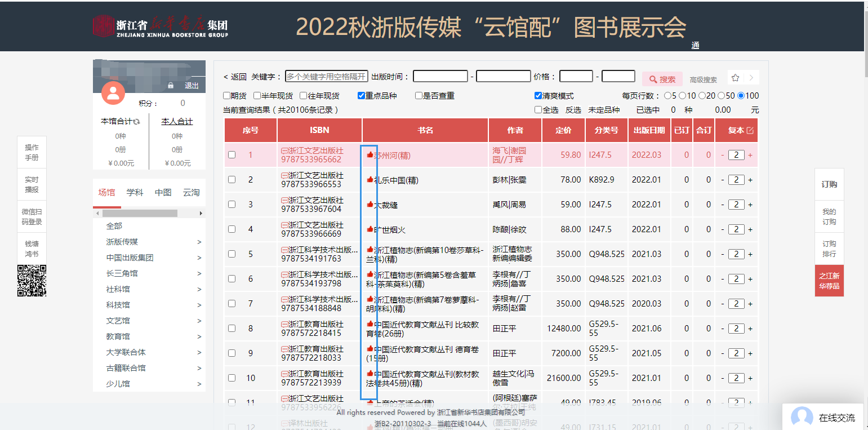The height and width of the screenshot is (430, 868).
Task: Expand the 教育馆 category arrow
Action: point(199,336)
